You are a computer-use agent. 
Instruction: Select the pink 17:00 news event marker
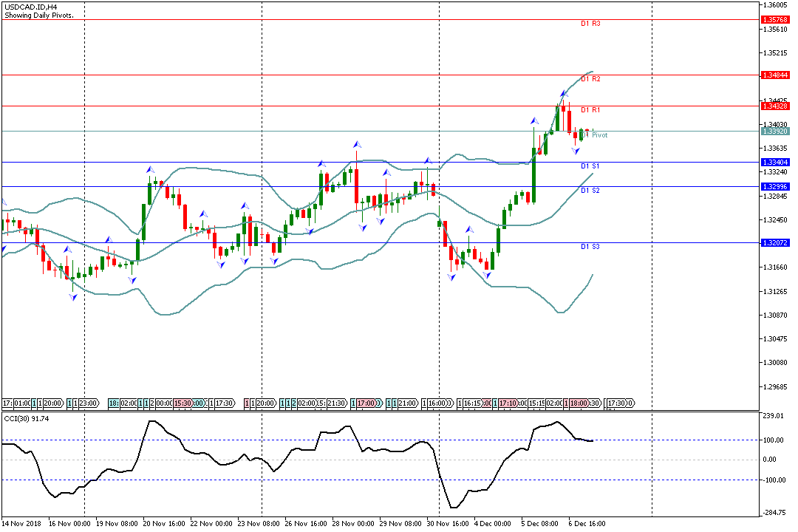pos(366,403)
